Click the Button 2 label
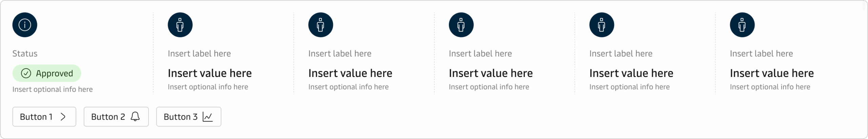The width and height of the screenshot is (868, 139). (x=108, y=117)
